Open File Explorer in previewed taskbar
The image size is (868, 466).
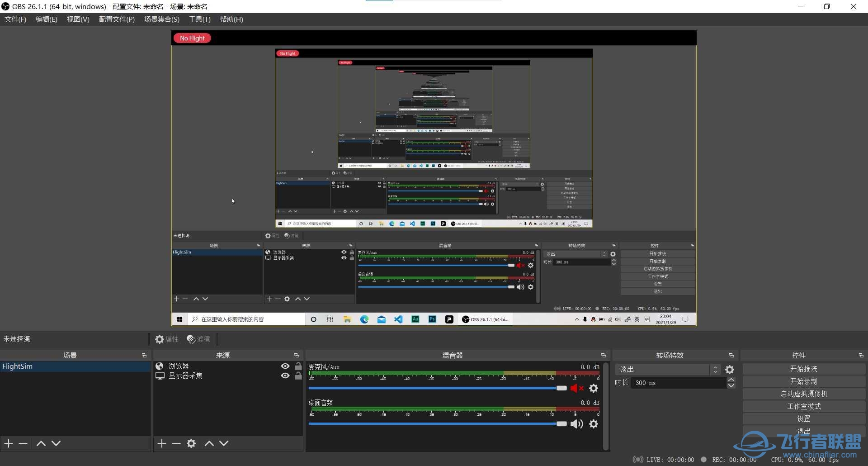(347, 319)
